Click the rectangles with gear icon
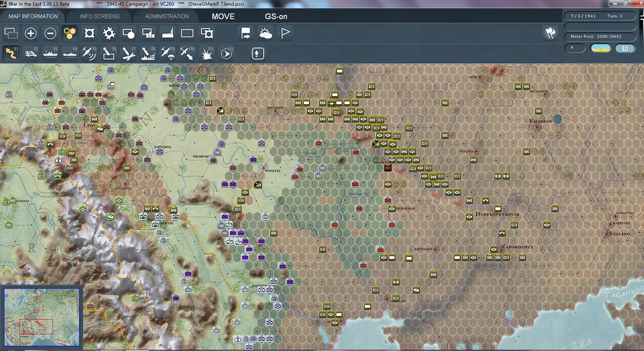Screen dimensions: 644x351 pyautogui.click(x=207, y=33)
